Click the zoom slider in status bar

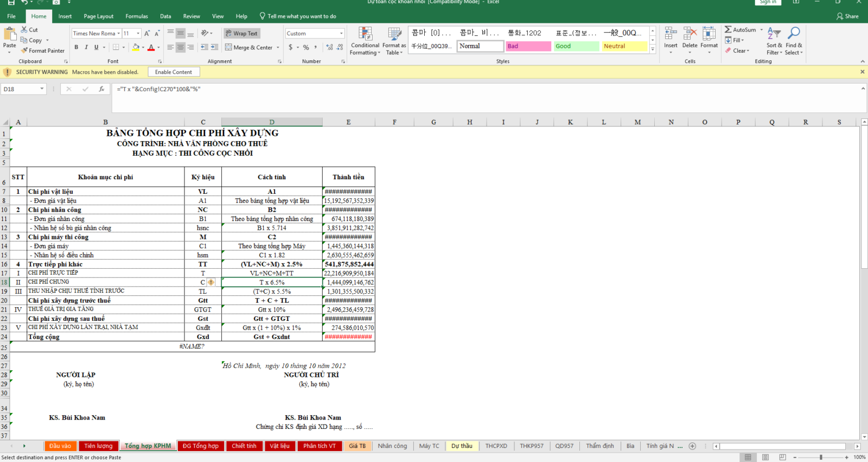pyautogui.click(x=821, y=457)
